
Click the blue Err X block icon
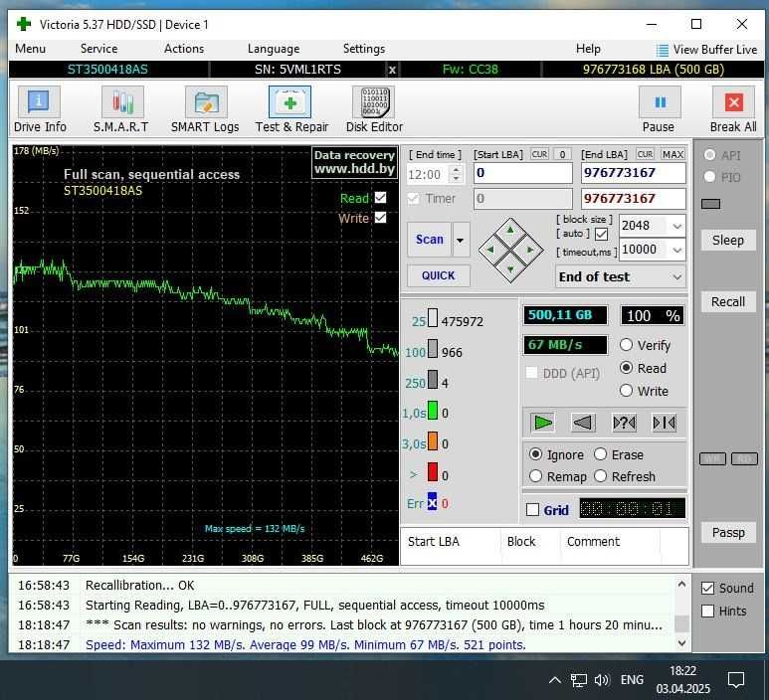[x=432, y=502]
